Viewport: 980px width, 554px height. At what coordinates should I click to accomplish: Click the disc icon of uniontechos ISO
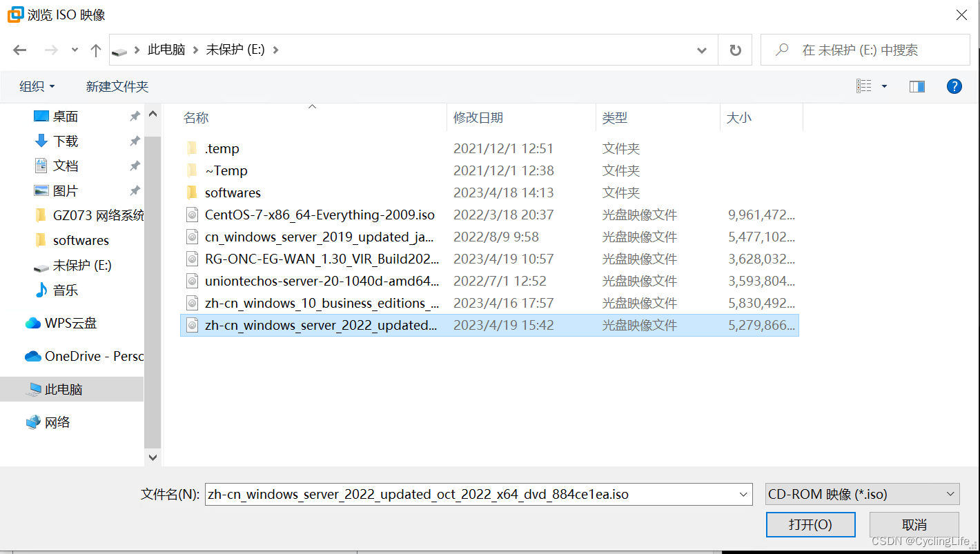pyautogui.click(x=193, y=281)
